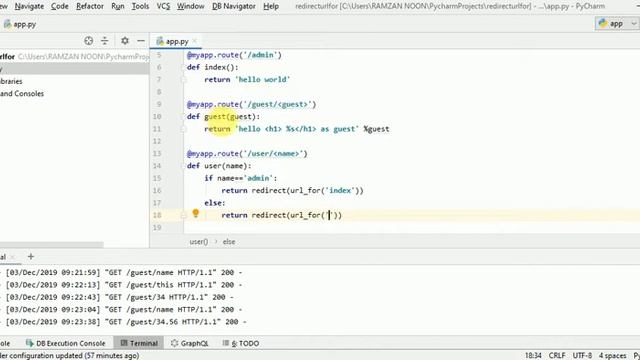Click the CRLF line separator indicator
Screen dimensions: 640x360
[x=557, y=356]
